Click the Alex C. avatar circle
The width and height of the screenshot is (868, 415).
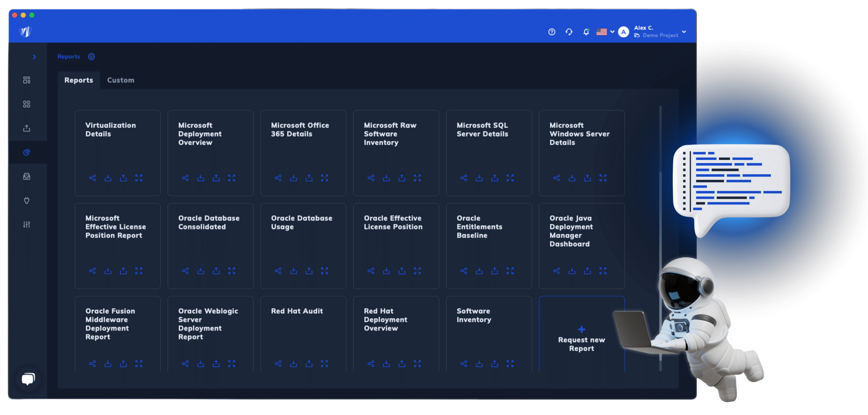[x=623, y=32]
